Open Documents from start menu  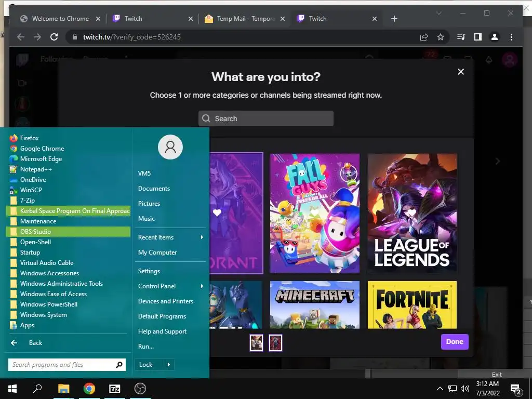[154, 189]
